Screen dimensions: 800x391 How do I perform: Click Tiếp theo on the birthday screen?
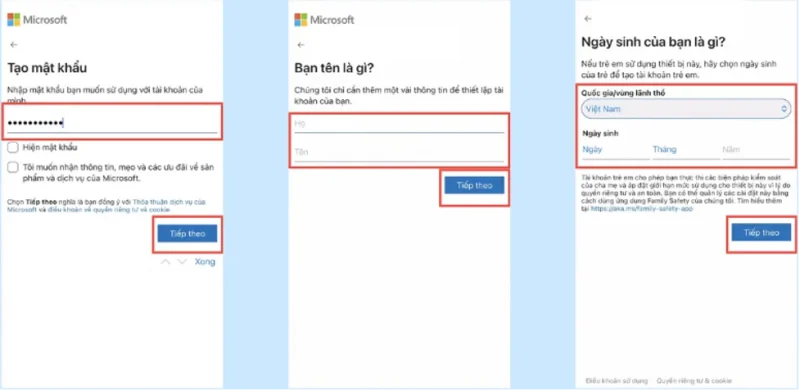(761, 233)
